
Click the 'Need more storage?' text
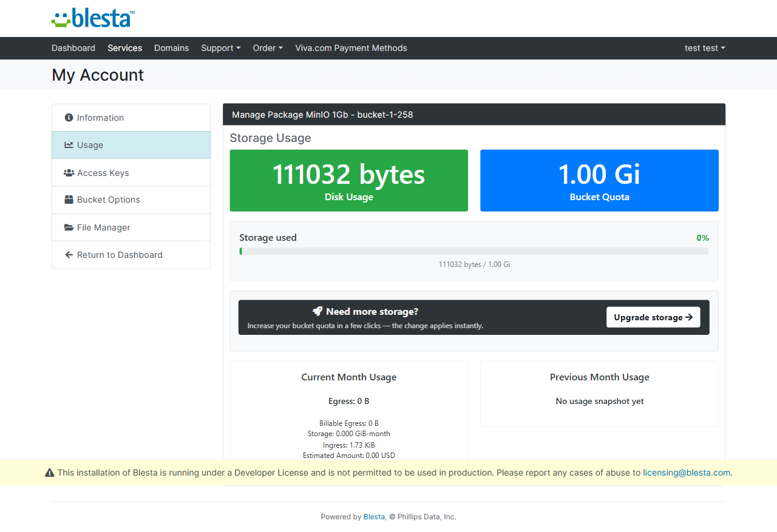(x=372, y=312)
